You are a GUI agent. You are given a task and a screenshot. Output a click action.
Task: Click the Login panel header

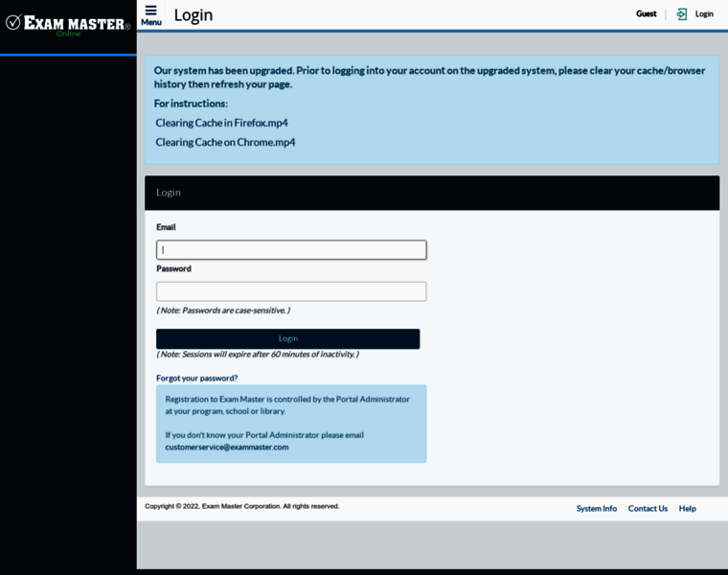coord(432,193)
